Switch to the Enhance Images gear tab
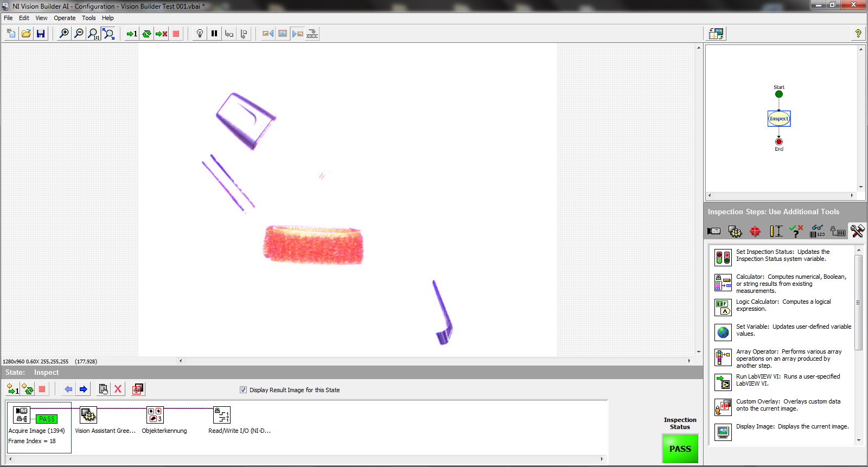Viewport: 868px width, 467px height. click(735, 232)
